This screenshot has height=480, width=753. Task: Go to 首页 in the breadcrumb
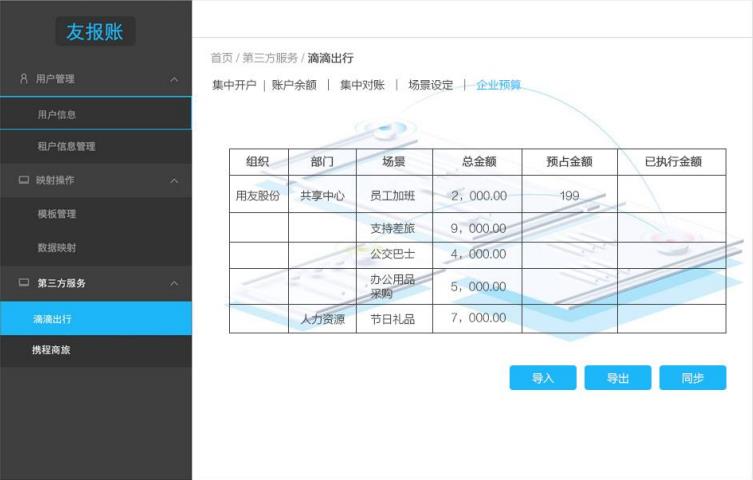click(222, 58)
